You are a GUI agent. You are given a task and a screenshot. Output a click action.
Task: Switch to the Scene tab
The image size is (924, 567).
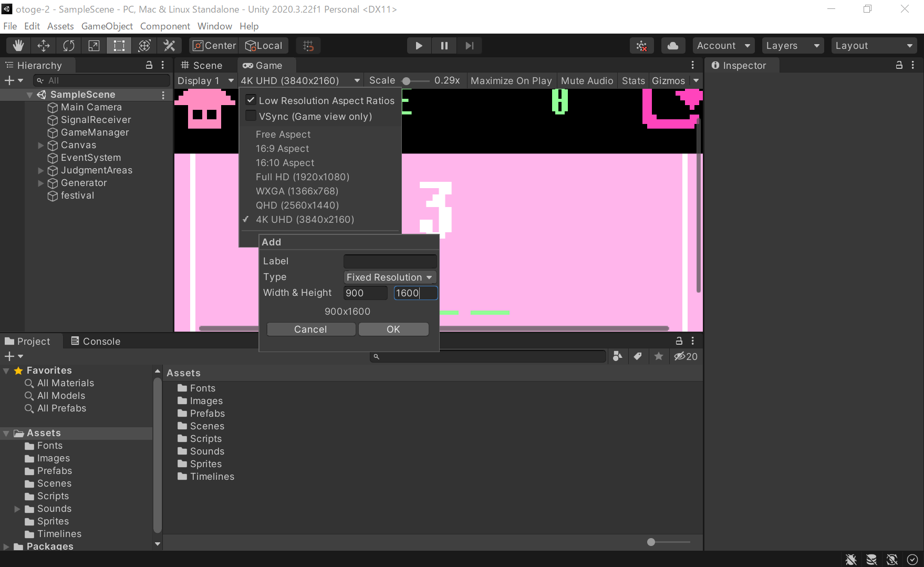(202, 65)
